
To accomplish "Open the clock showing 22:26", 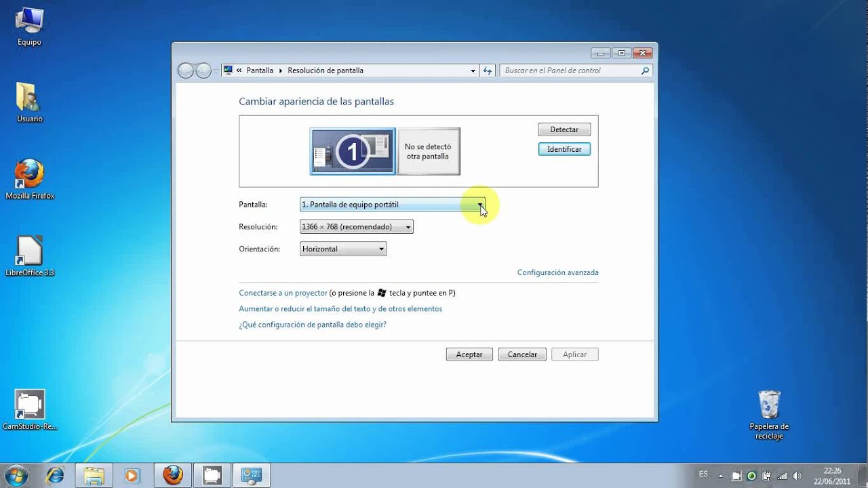I will pos(832,476).
